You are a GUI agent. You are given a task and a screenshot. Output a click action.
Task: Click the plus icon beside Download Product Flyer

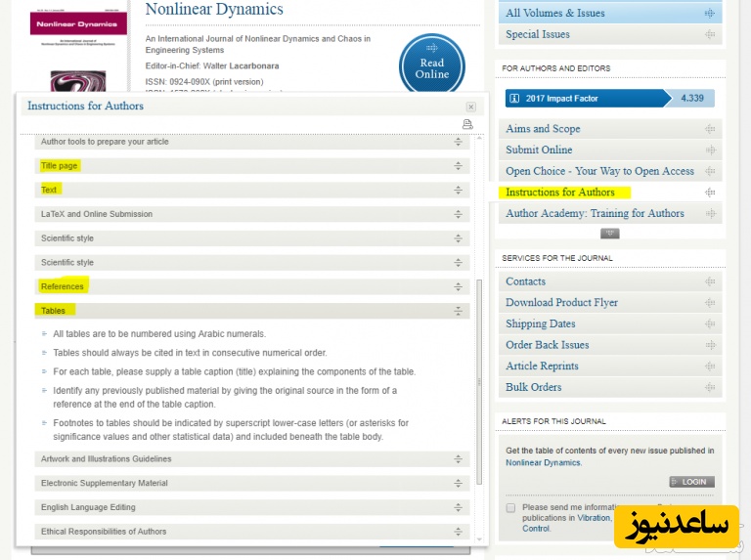tap(709, 303)
